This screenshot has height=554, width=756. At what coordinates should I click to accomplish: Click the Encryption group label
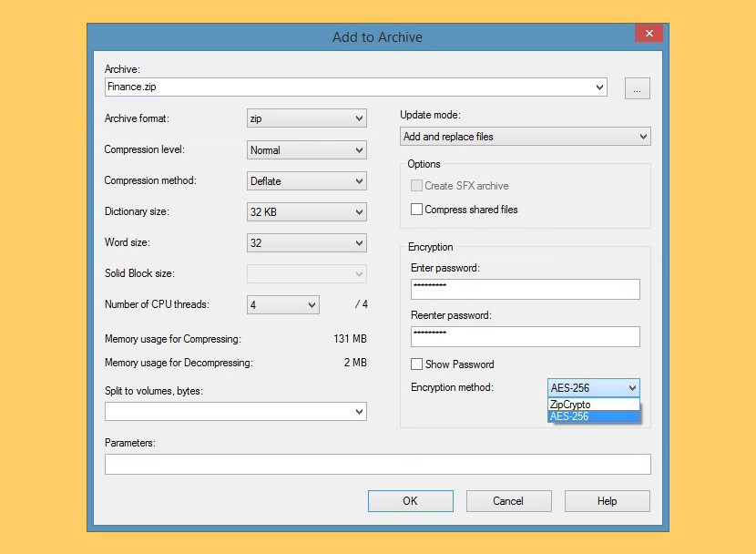coord(431,247)
